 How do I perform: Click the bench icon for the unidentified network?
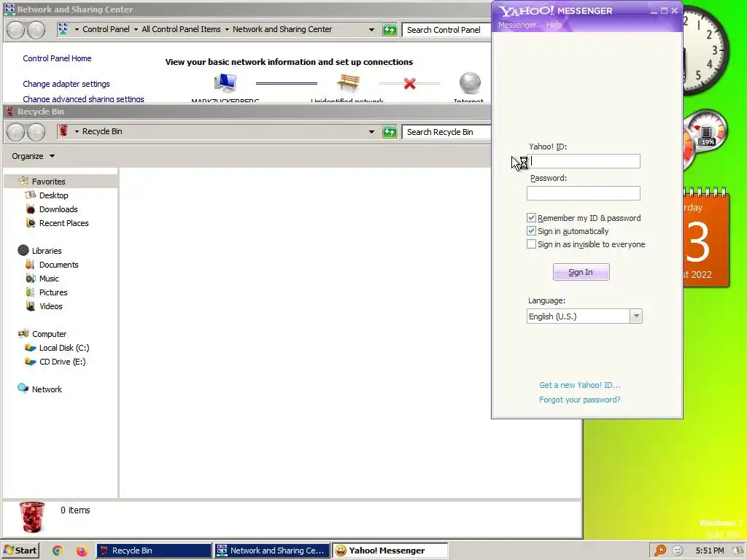[348, 83]
